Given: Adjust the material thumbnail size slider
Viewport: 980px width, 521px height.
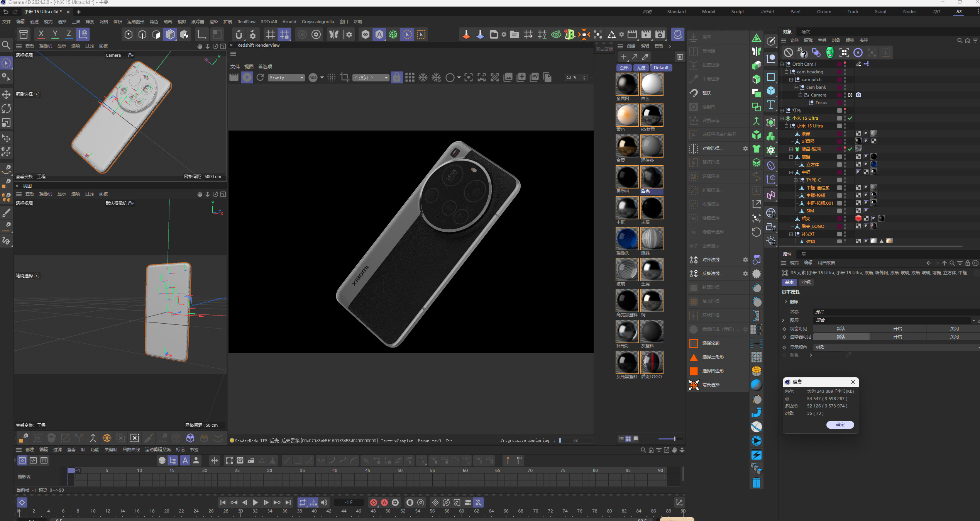Looking at the screenshot, I should 674,439.
